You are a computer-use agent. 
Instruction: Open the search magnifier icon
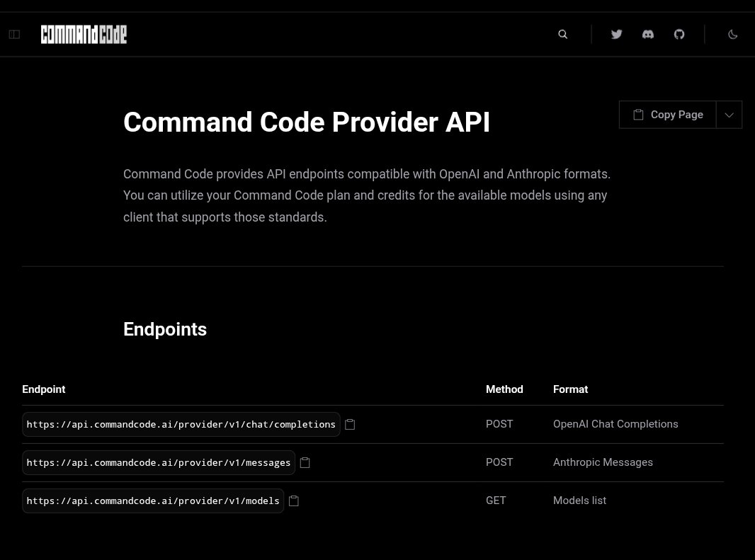point(562,34)
